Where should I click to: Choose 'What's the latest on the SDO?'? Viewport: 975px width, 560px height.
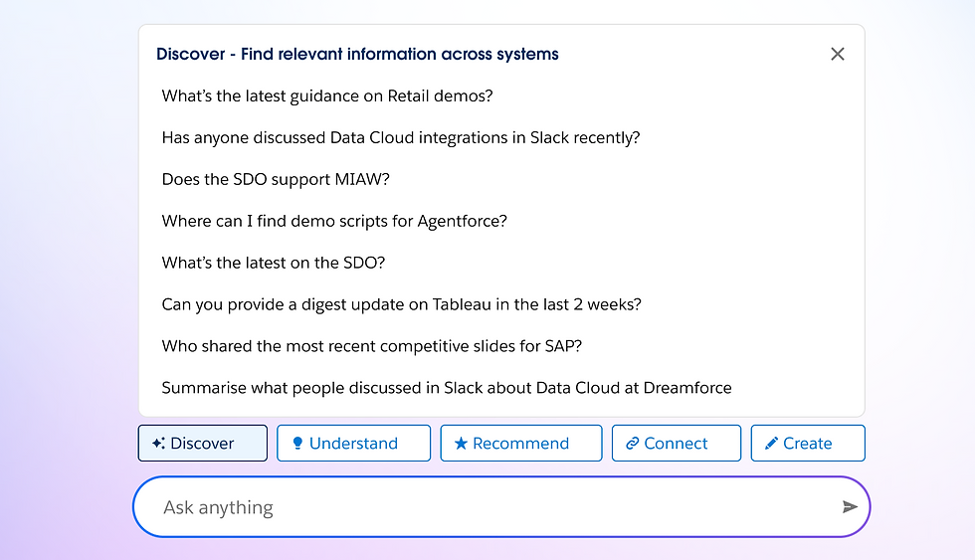tap(274, 263)
